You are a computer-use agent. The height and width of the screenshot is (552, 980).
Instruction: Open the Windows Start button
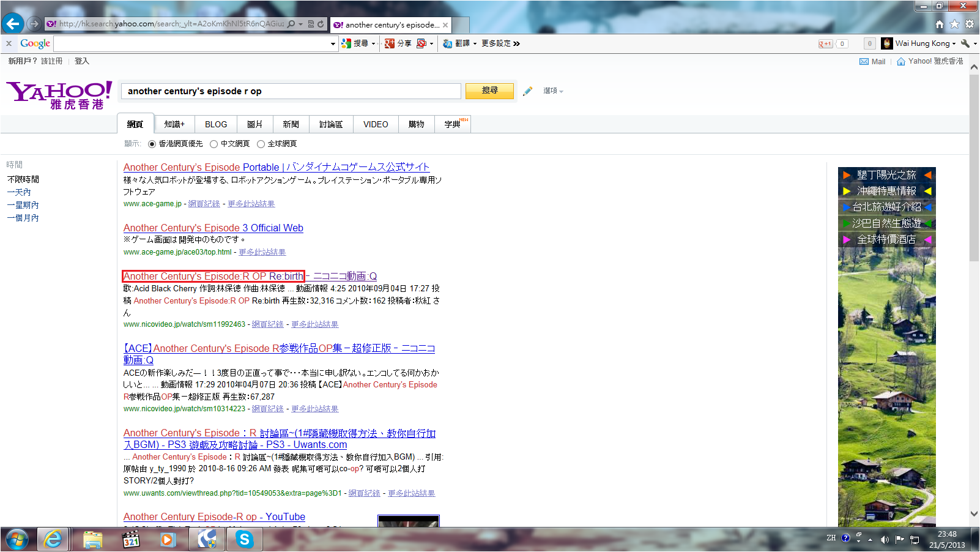[17, 540]
